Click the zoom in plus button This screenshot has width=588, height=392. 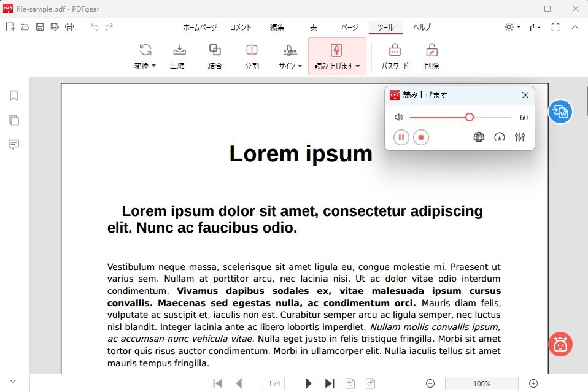point(533,383)
